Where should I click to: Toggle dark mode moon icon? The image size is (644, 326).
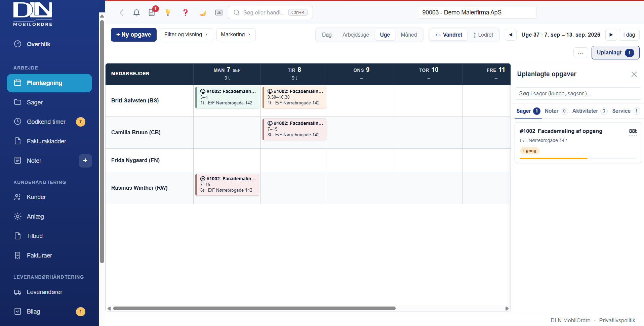pos(203,13)
